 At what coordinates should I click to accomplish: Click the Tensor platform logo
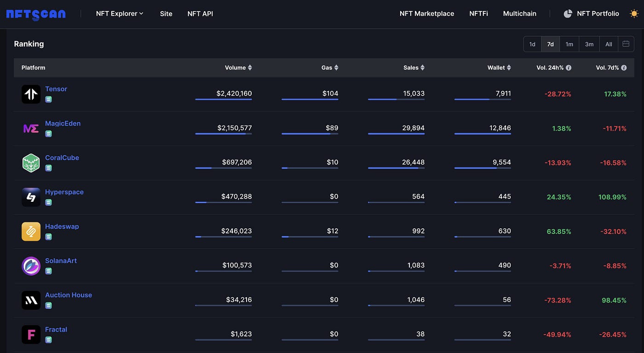pos(31,94)
